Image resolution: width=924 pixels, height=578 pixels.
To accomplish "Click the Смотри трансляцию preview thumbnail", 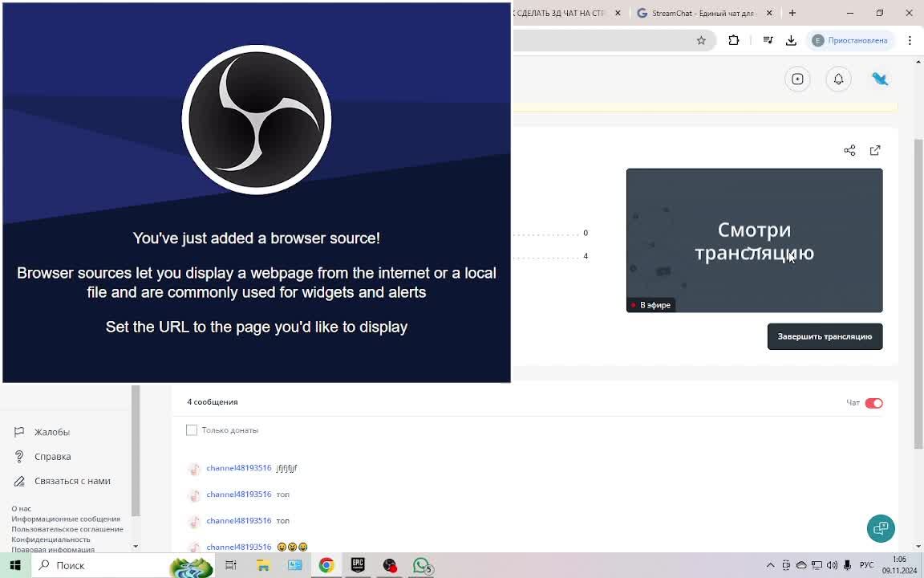I will tap(754, 240).
